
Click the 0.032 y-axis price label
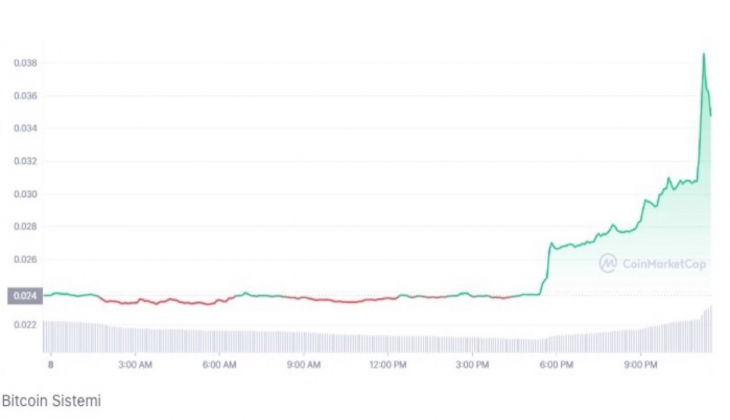point(25,161)
